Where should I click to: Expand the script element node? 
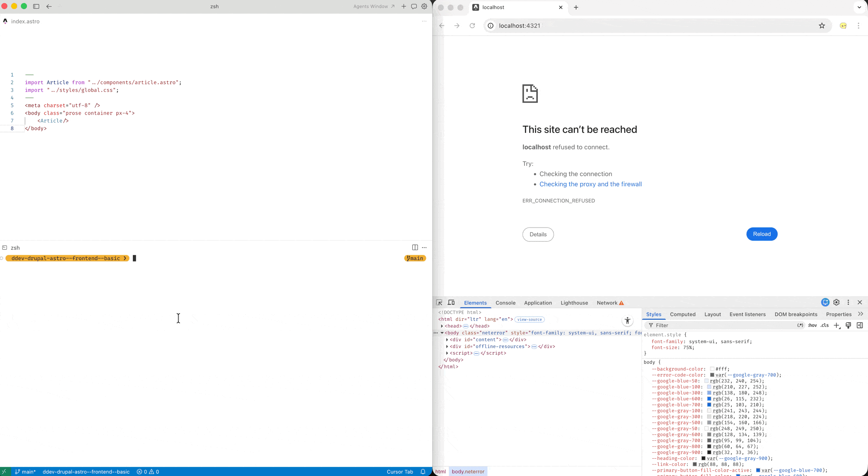tap(447, 353)
